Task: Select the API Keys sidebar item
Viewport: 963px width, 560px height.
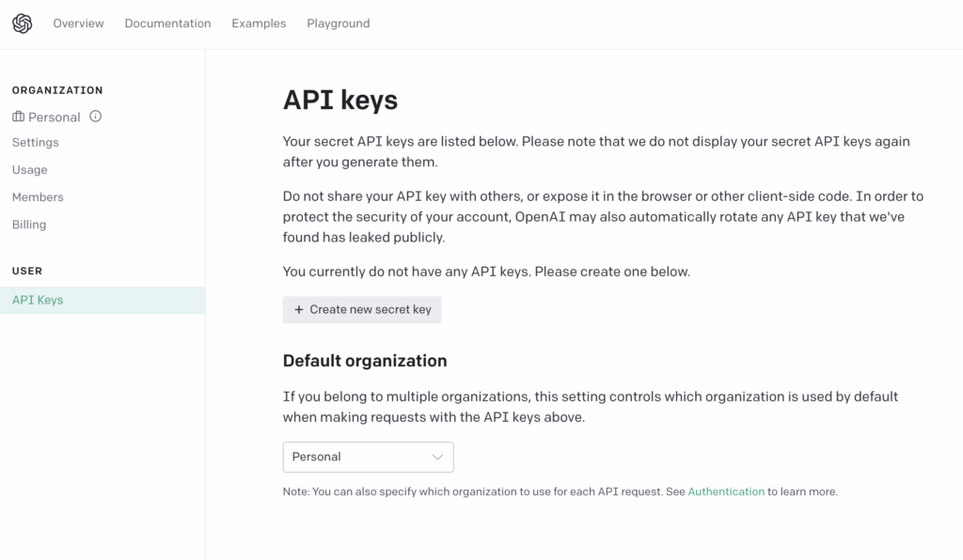Action: [38, 301]
